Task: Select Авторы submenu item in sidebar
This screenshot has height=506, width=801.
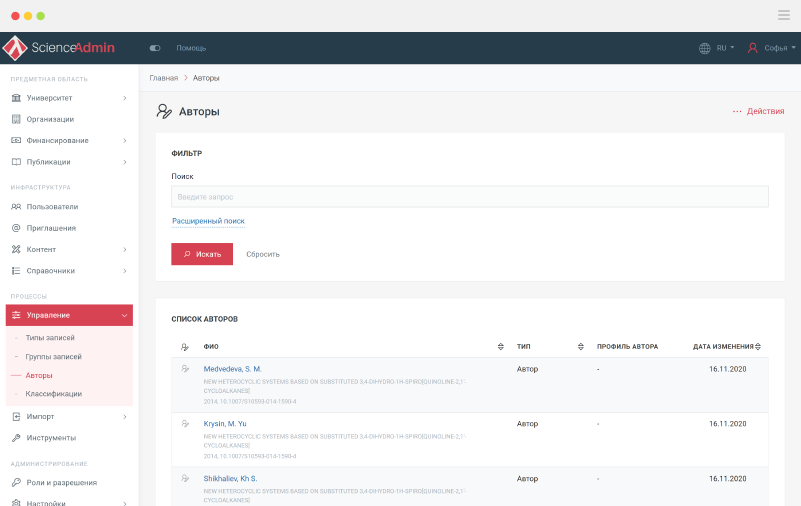Action: click(39, 375)
